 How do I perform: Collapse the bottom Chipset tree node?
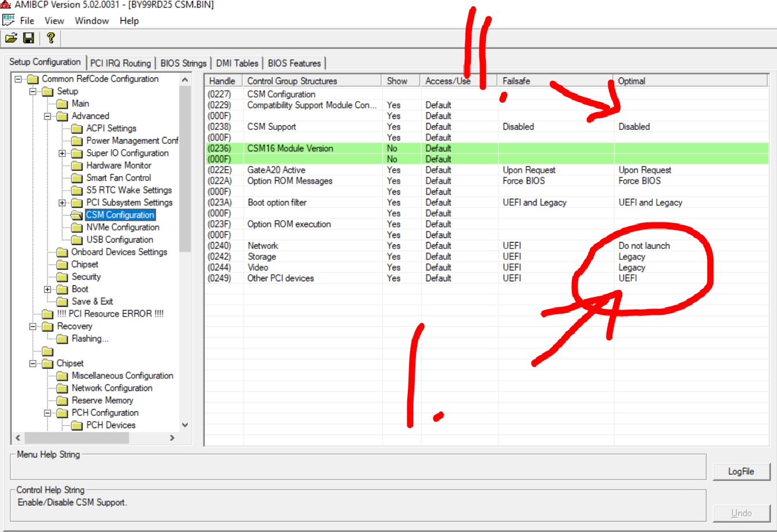pos(33,363)
